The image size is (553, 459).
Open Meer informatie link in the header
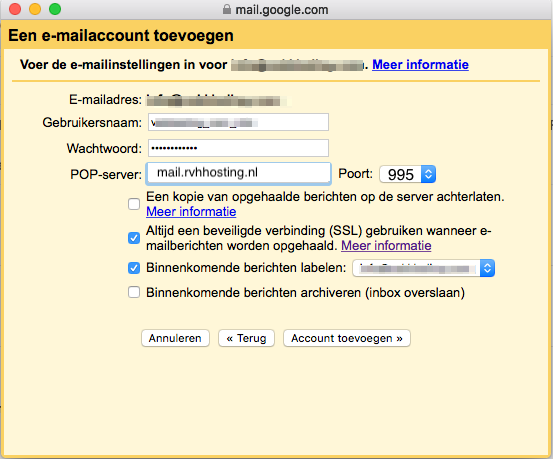pos(420,65)
